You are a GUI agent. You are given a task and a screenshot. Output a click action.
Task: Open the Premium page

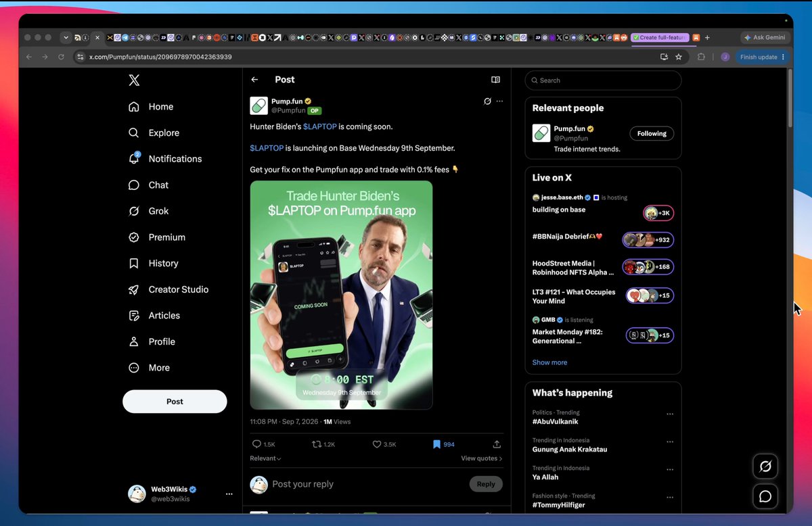157,237
